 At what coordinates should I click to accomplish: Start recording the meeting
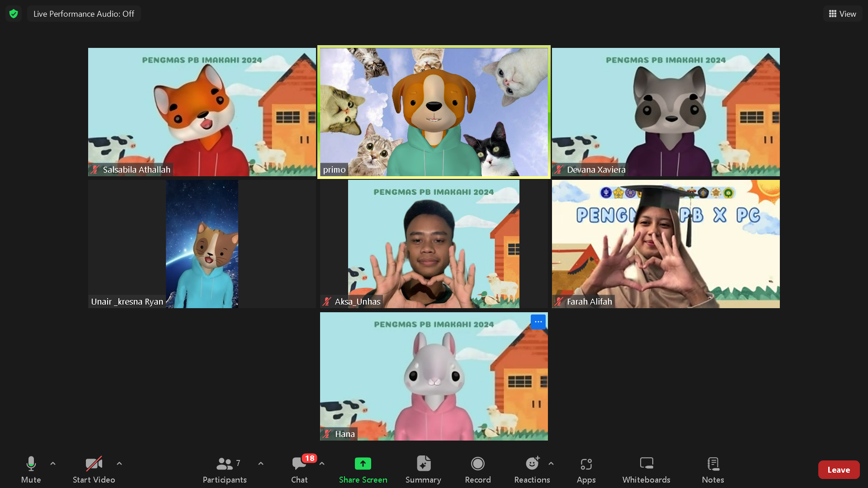click(x=477, y=469)
